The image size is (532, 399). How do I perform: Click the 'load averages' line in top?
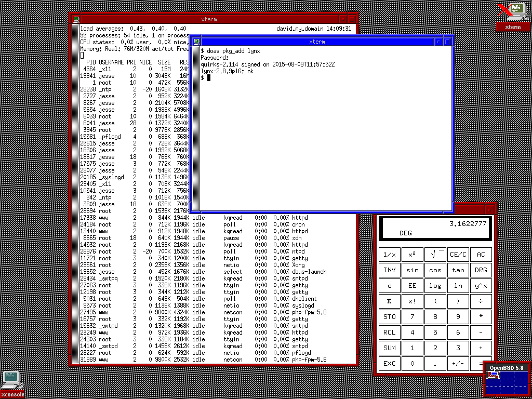[x=134, y=29]
